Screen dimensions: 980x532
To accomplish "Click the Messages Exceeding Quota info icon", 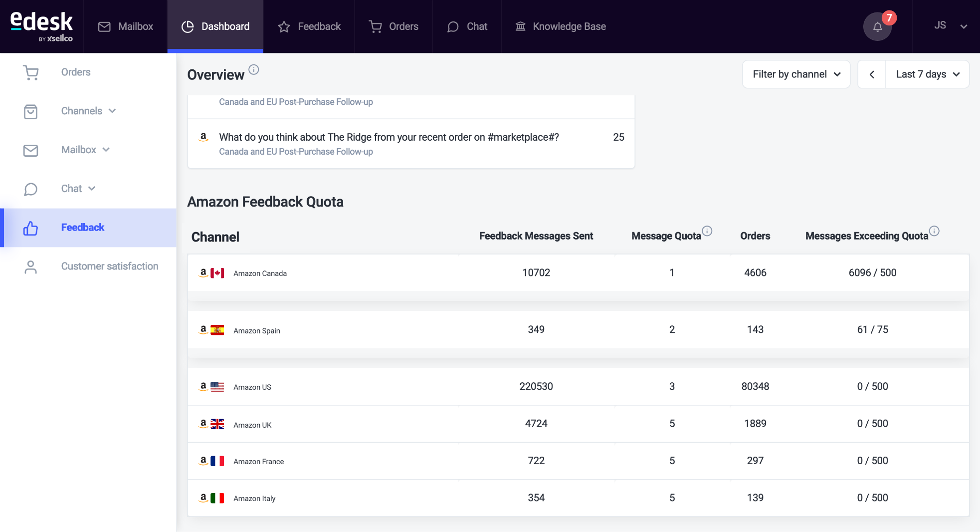I will pos(934,231).
